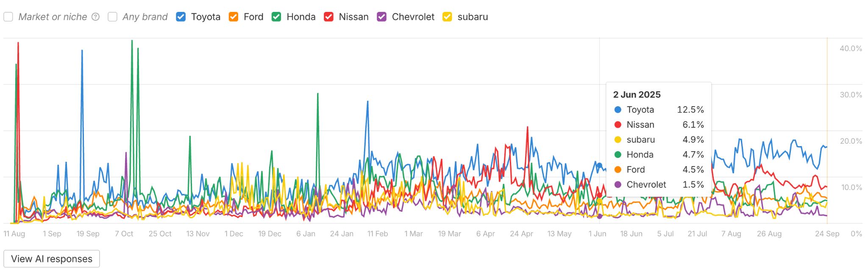Disable the Ford data series
Screen dimensions: 868x273
233,17
